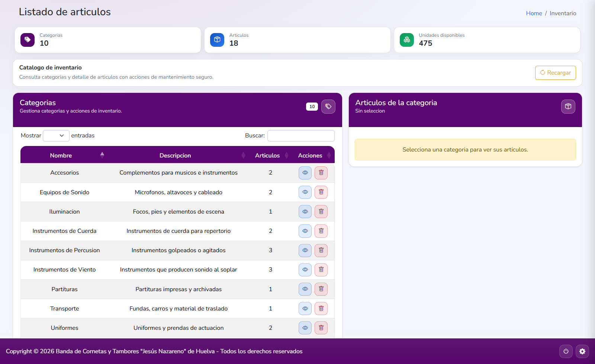This screenshot has height=364, width=595.
Task: Sort the table by the Nombre column arrows
Action: (102, 155)
